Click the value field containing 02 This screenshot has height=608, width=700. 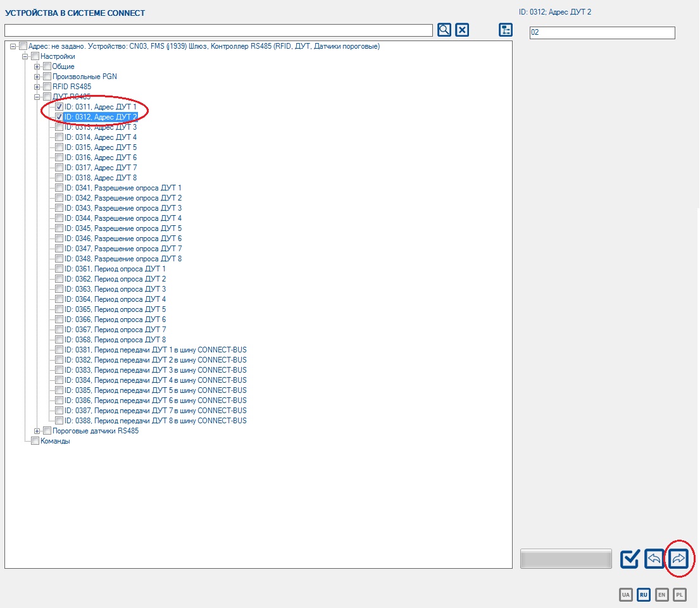click(603, 33)
